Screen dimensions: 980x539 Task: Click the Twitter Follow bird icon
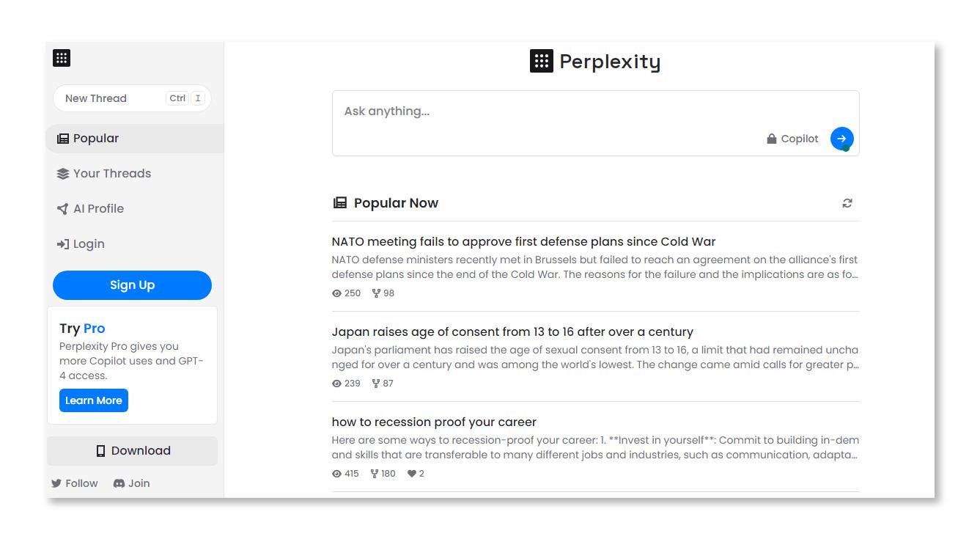pos(56,483)
